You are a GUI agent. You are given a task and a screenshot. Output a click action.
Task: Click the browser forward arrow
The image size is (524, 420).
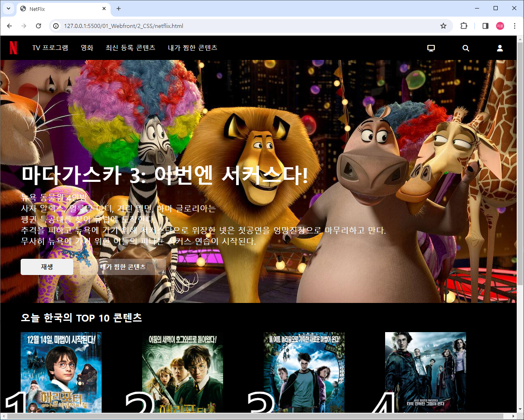[x=24, y=26]
